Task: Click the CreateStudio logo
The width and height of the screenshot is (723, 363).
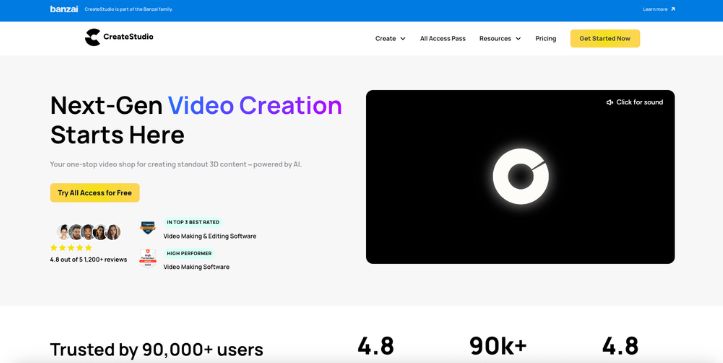Action: pyautogui.click(x=119, y=37)
